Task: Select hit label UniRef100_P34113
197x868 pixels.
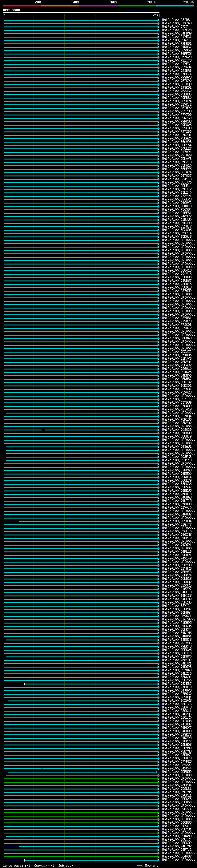Action: pyautogui.click(x=176, y=179)
